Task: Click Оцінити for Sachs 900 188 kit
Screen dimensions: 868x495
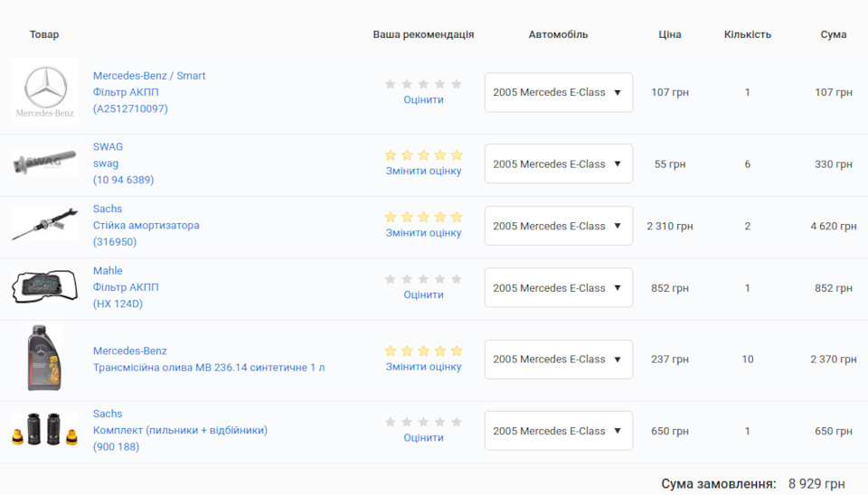Action: tap(423, 437)
